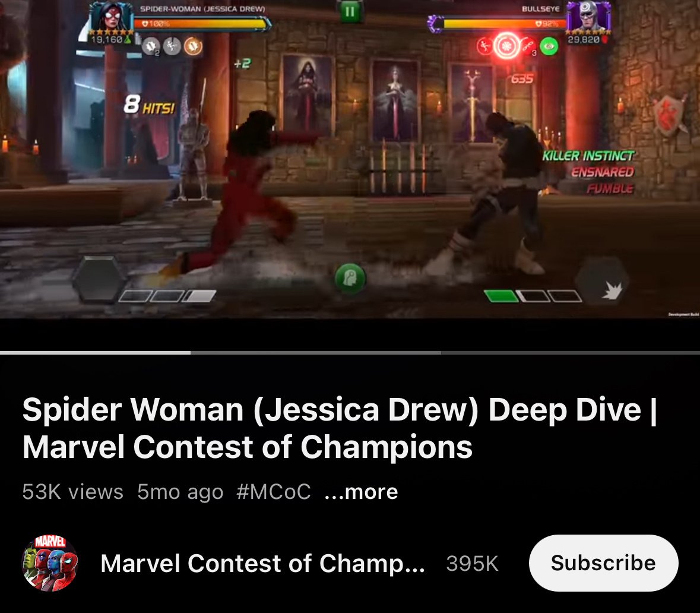The width and height of the screenshot is (700, 613).
Task: Click the green eye buff icon
Action: [x=549, y=46]
